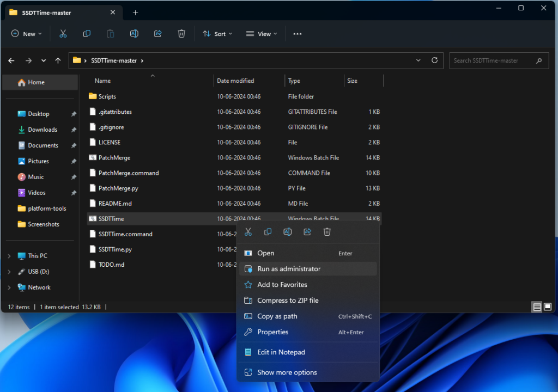
Task: Open the recent locations chevron dropdown
Action: click(x=44, y=60)
